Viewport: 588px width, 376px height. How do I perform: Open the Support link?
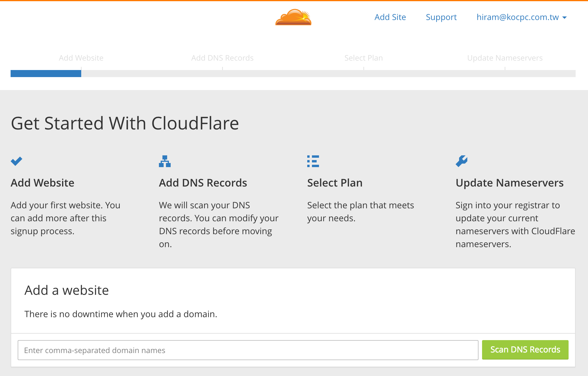coord(441,17)
